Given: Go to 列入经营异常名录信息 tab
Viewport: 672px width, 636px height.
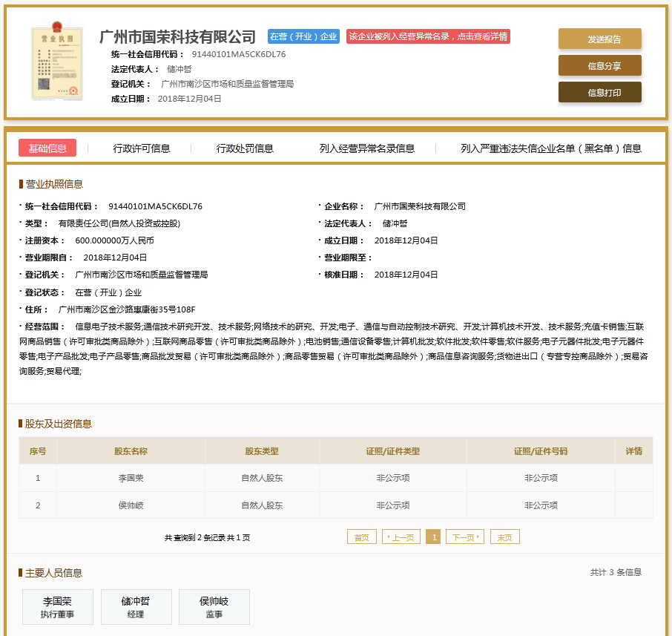Looking at the screenshot, I should point(367,148).
